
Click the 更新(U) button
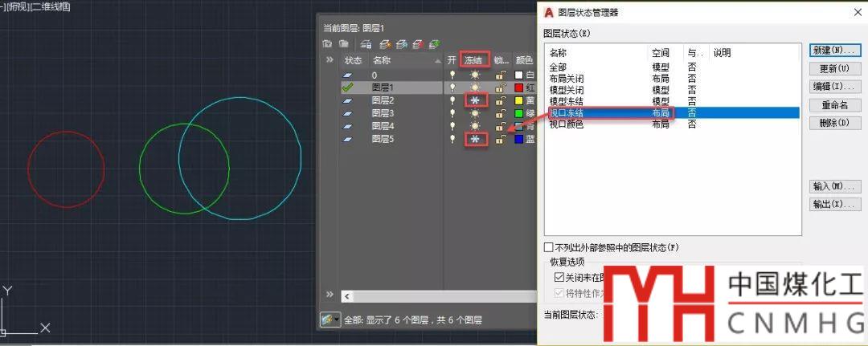835,68
